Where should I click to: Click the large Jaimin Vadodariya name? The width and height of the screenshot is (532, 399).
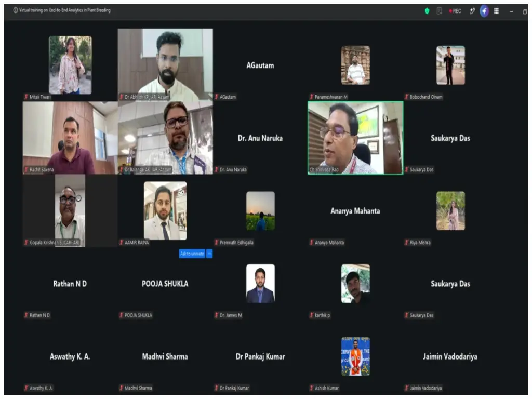tap(450, 356)
